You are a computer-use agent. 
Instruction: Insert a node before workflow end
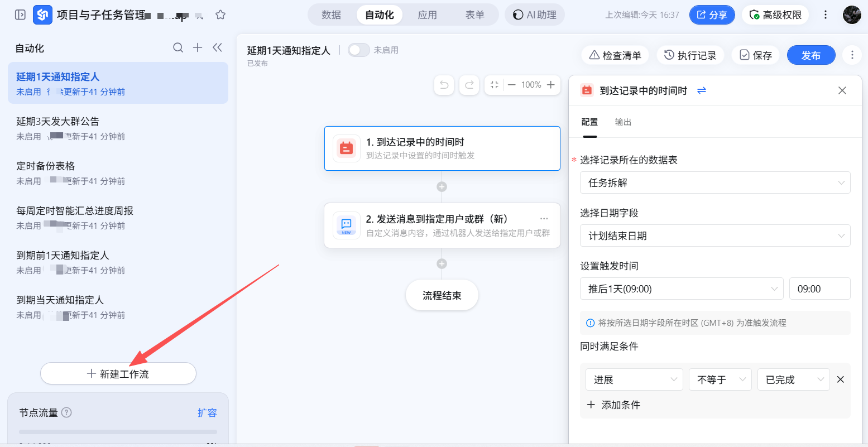click(442, 264)
